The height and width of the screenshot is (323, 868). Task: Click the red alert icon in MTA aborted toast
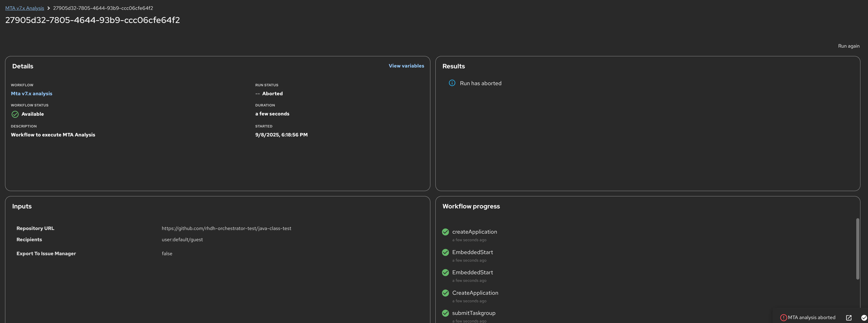(783, 318)
